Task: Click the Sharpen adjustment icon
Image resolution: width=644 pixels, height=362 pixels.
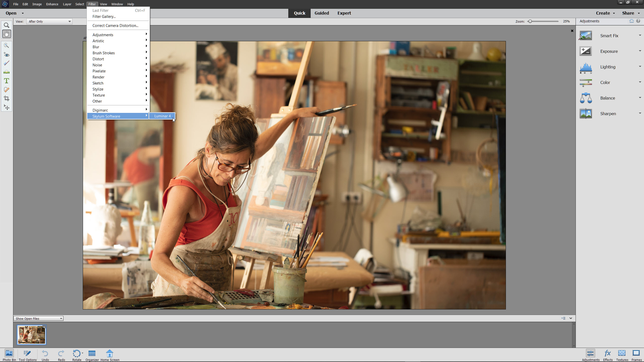Action: (x=586, y=114)
